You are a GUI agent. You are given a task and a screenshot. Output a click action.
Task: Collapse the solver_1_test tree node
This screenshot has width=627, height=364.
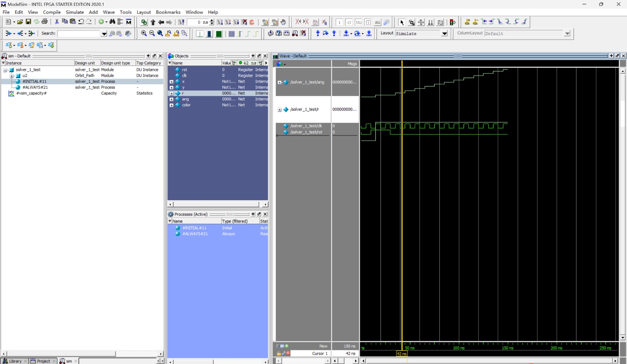point(5,70)
